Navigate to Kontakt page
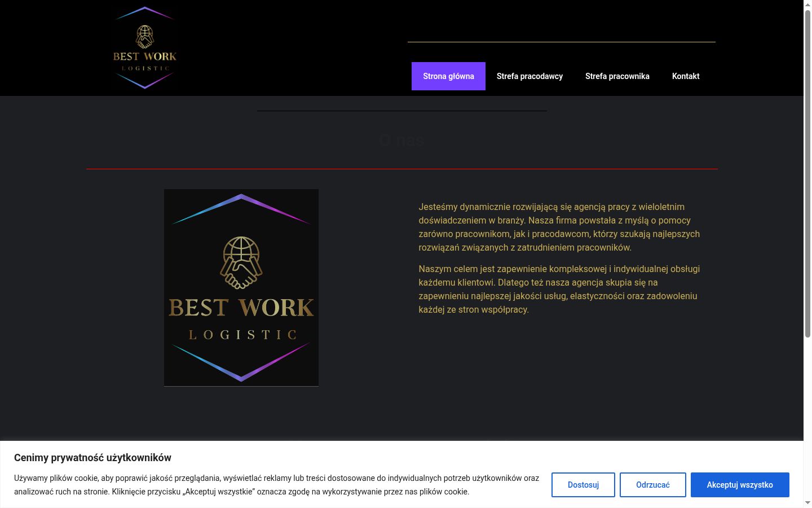This screenshot has height=508, width=812. click(x=686, y=76)
